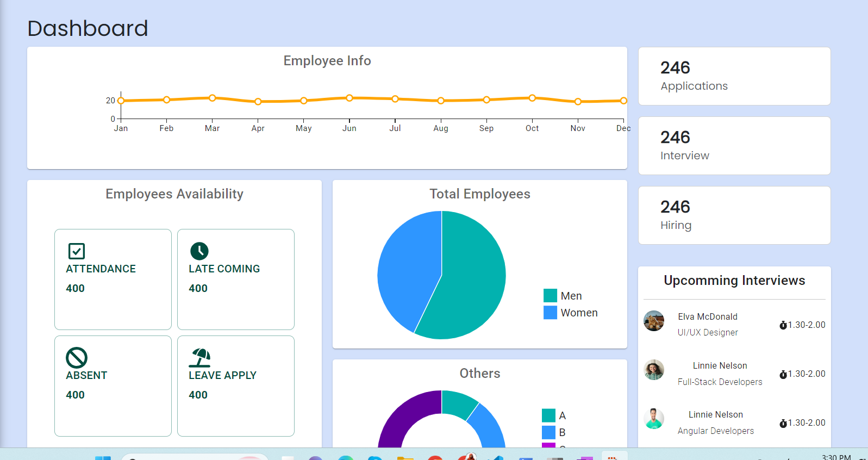The height and width of the screenshot is (460, 868).
Task: Click the Dashboard page heading
Action: point(88,28)
